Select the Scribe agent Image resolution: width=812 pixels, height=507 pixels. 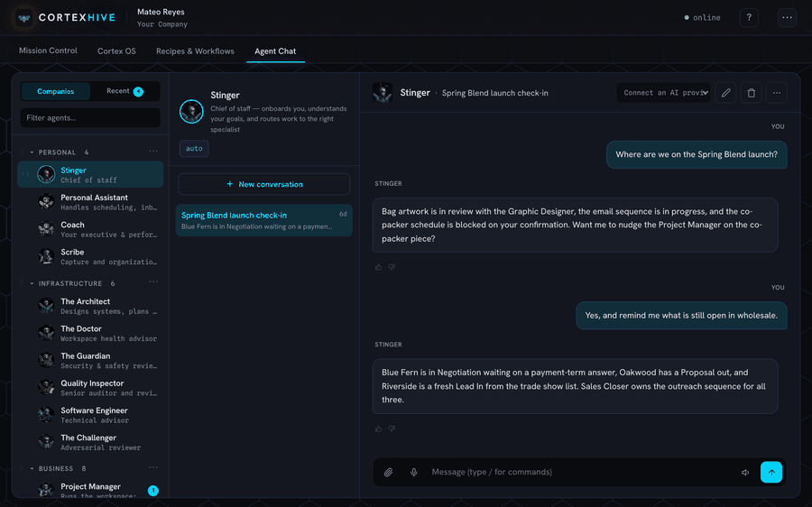pyautogui.click(x=90, y=256)
